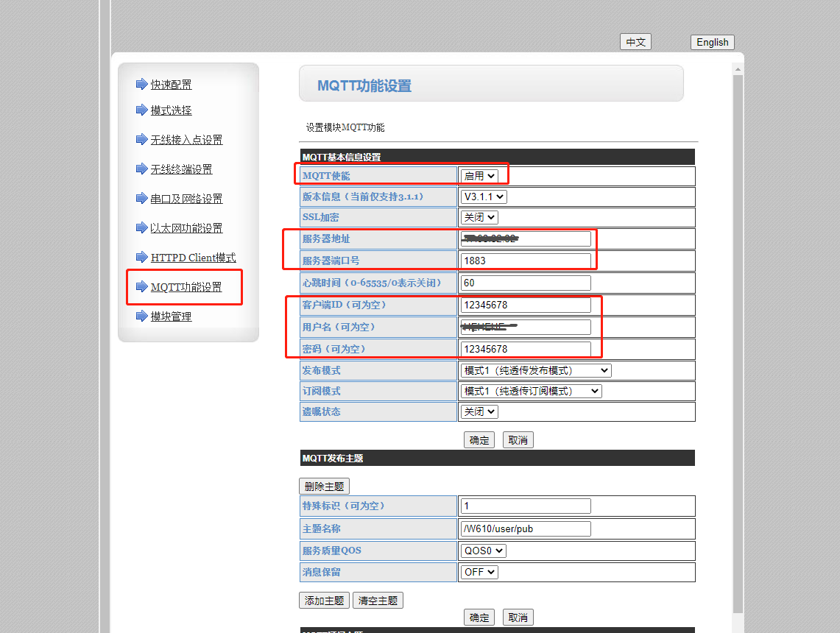Click the arrow icon beside HTTPD Client模式
840x633 pixels.
click(142, 257)
